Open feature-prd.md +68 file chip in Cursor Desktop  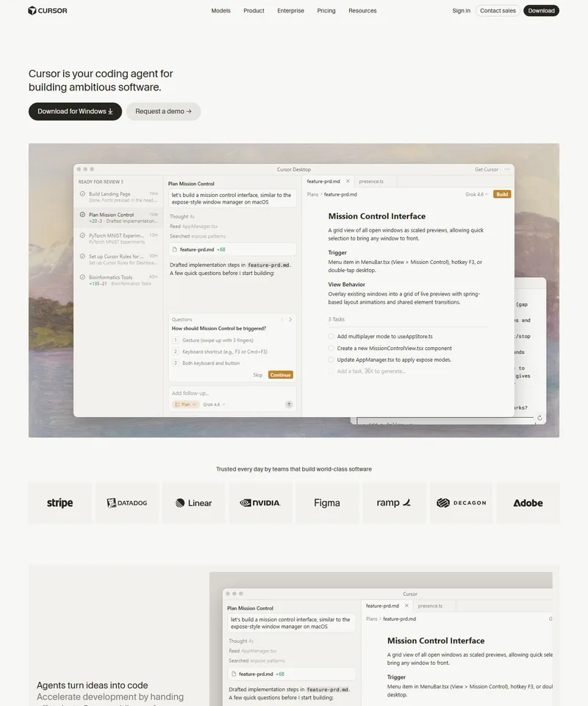[232, 249]
